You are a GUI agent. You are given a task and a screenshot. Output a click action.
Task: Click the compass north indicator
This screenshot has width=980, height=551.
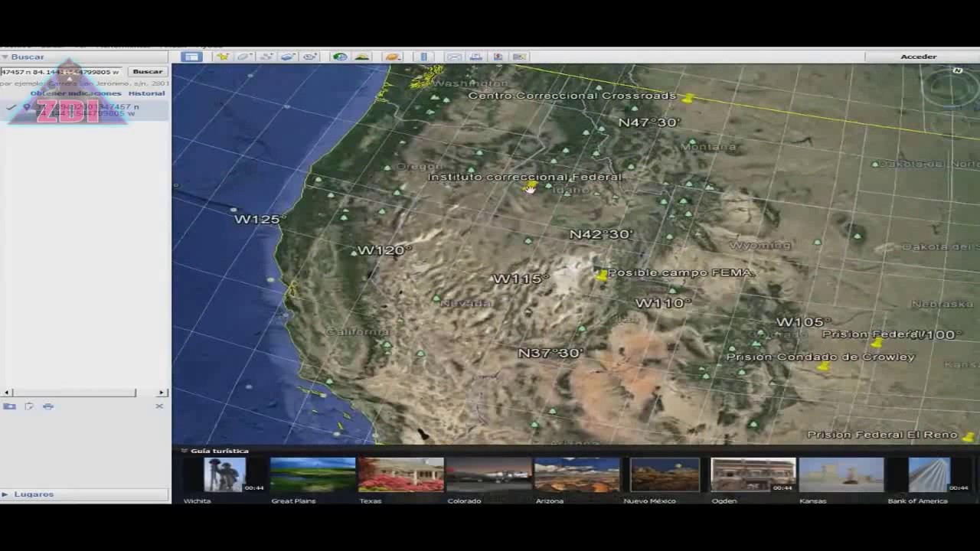point(957,70)
